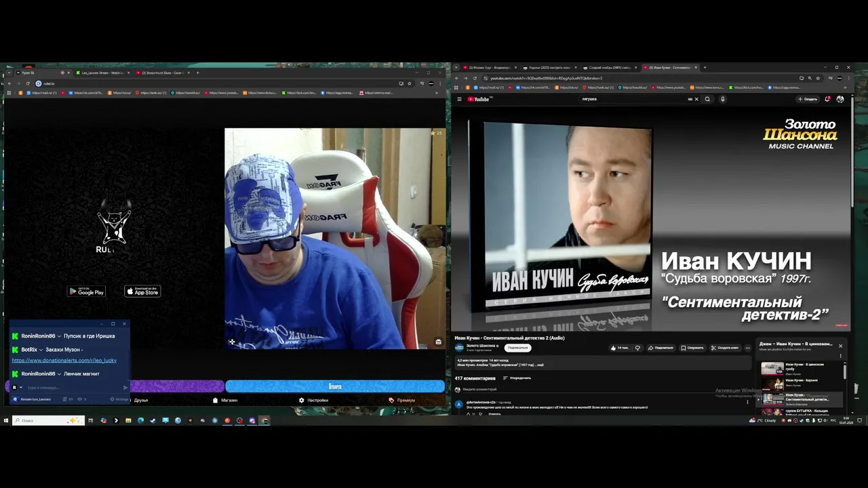This screenshot has width=868, height=488.
Task: Expand RoninRonin86 dropdown on Ленчик магнит message
Action: click(59, 374)
